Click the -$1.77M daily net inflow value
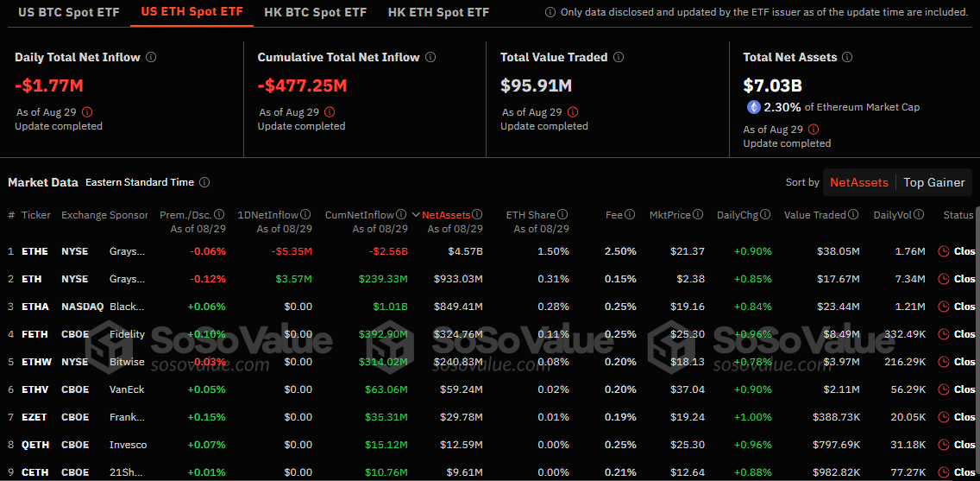980x481 pixels. (x=47, y=85)
